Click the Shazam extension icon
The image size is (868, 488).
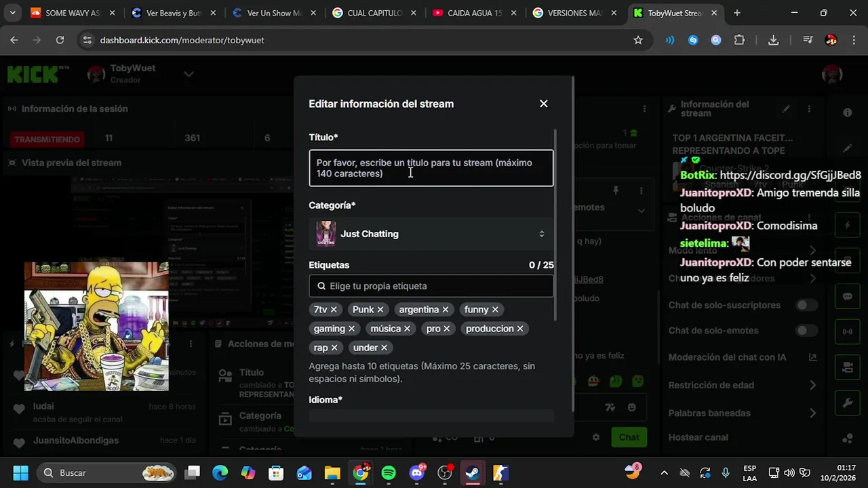[x=693, y=40]
